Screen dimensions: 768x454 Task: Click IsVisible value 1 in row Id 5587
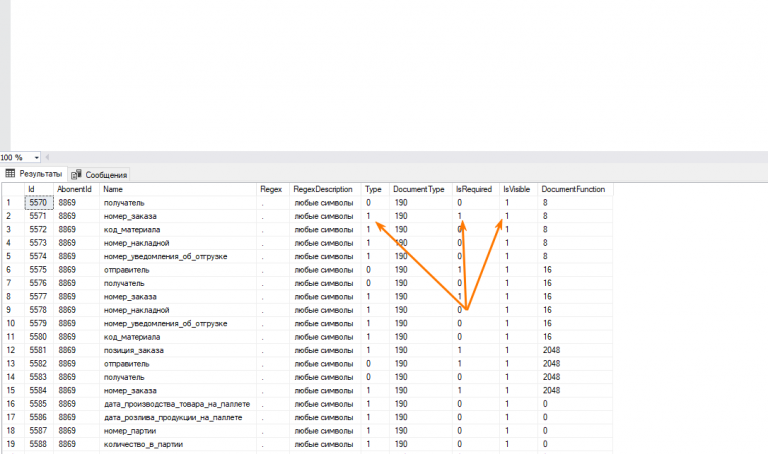coord(518,430)
